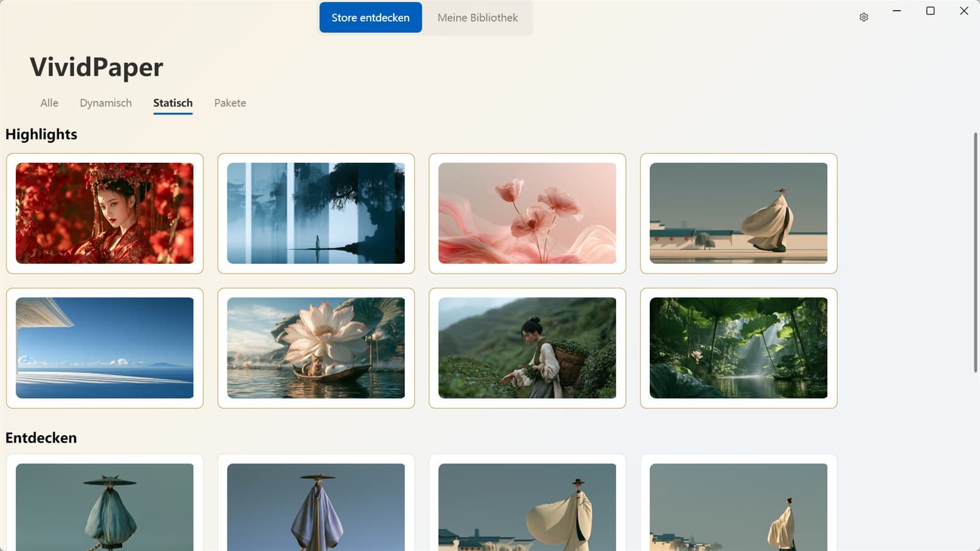The image size is (980, 551).
Task: Choose the tea picker woman wallpaper
Action: 527,348
